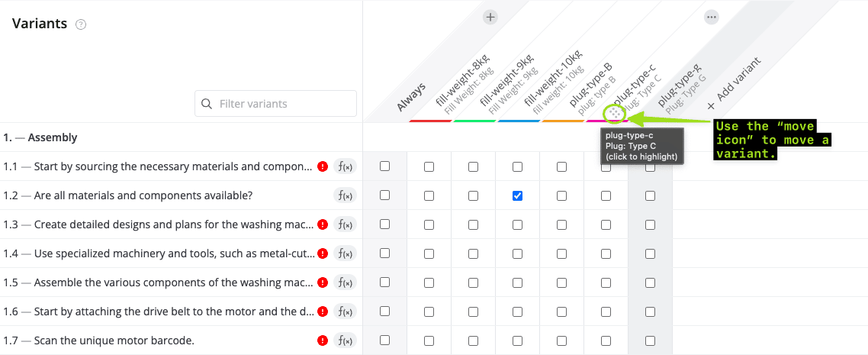The height and width of the screenshot is (355, 868).
Task: Open the f(x) formula for step 1.7
Action: click(346, 340)
